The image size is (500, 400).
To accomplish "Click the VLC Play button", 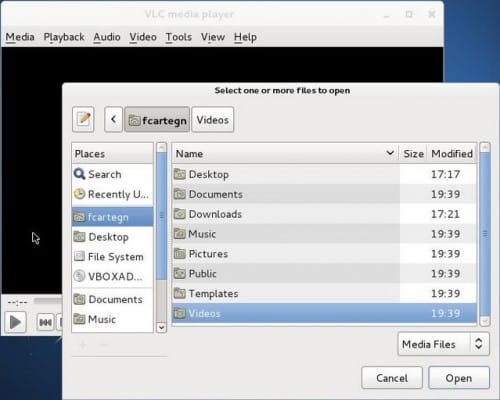I will click(15, 322).
